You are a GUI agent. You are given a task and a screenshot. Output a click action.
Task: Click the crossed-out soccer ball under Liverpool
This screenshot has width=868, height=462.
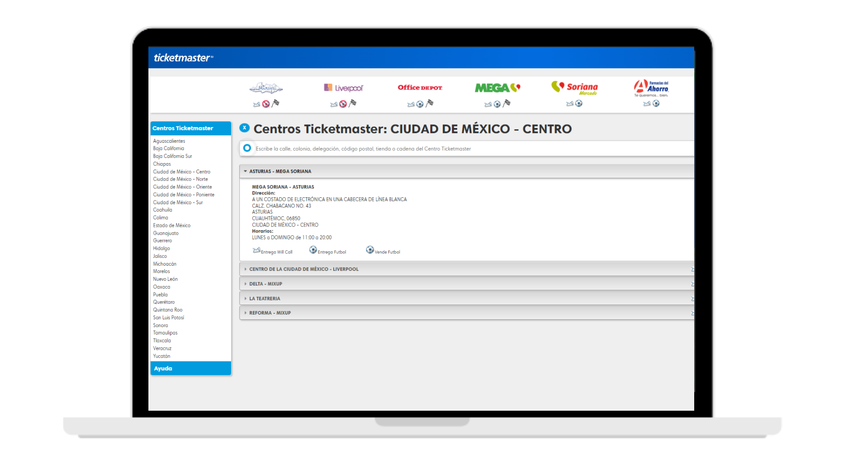tap(343, 104)
